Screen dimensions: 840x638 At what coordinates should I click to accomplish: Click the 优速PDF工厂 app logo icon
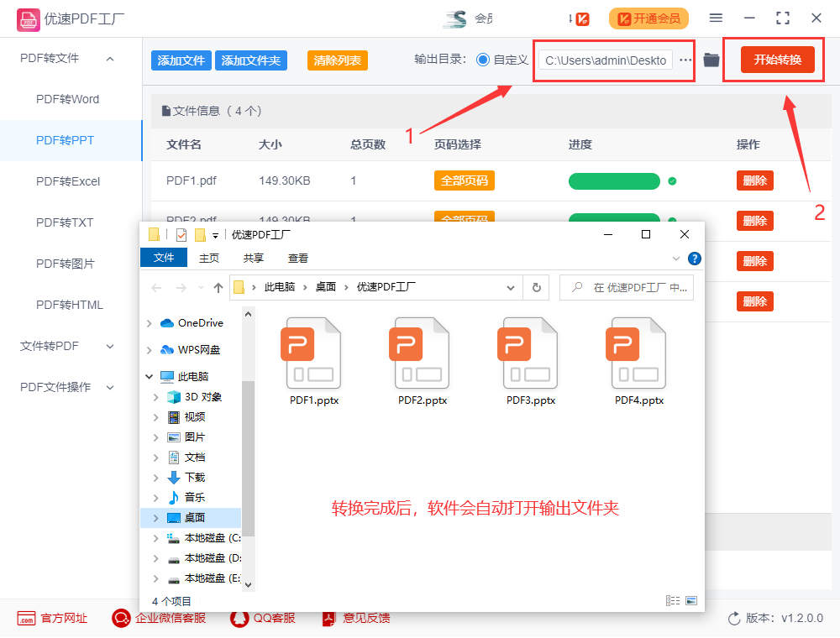[28, 19]
